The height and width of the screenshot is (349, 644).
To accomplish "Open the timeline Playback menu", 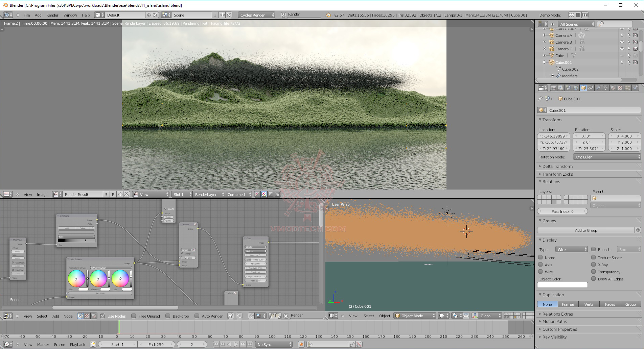I will [x=77, y=344].
